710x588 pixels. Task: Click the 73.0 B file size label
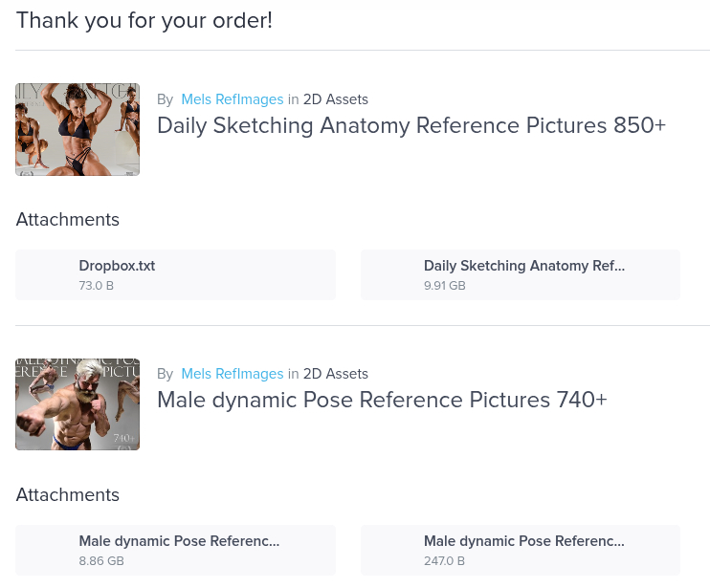[x=97, y=286]
